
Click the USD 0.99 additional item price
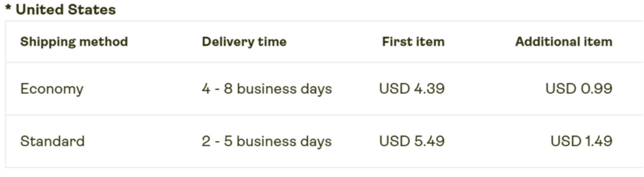[x=579, y=88]
